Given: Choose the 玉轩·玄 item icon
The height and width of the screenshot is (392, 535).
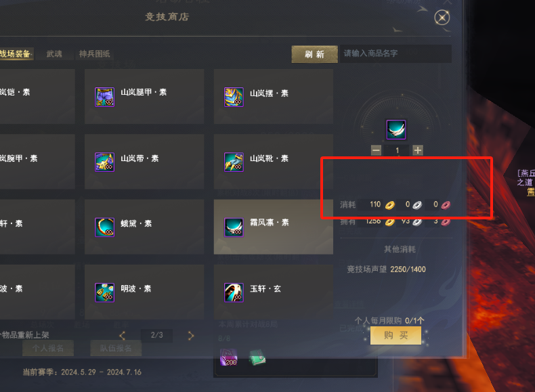Looking at the screenshot, I should coord(234,292).
